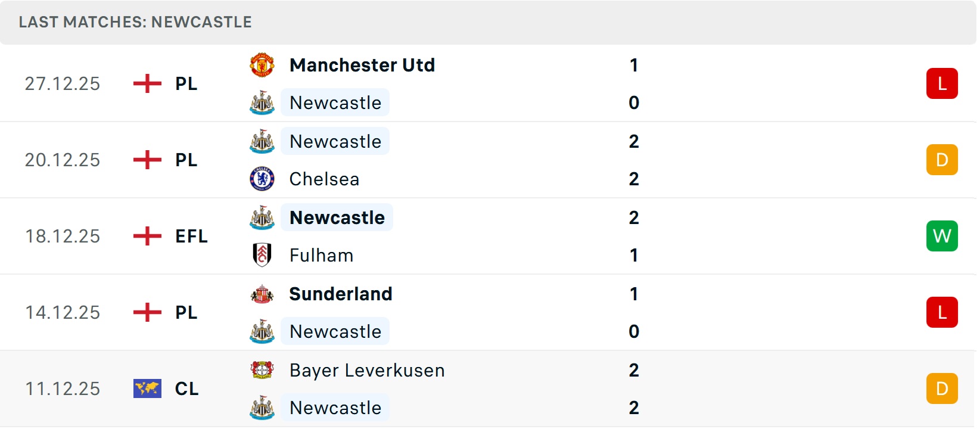
Task: Click the Bayer Leverkusen club crest
Action: [262, 370]
